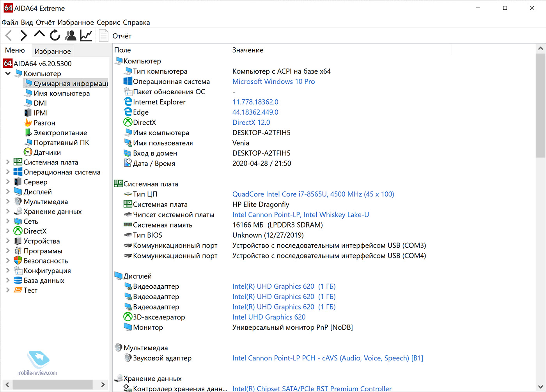The width and height of the screenshot is (546, 392).
Task: Select the Датчики tree item
Action: pyautogui.click(x=43, y=152)
